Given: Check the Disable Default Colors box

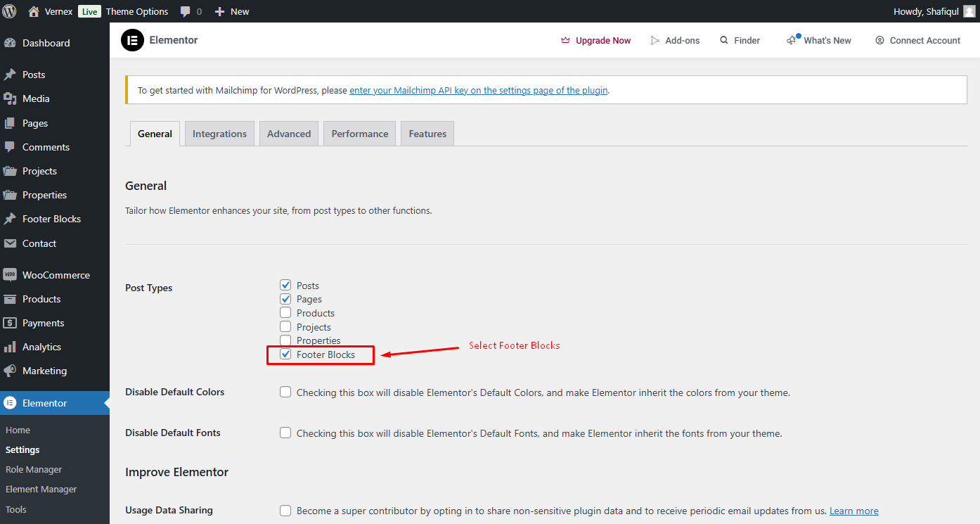Looking at the screenshot, I should pos(285,392).
